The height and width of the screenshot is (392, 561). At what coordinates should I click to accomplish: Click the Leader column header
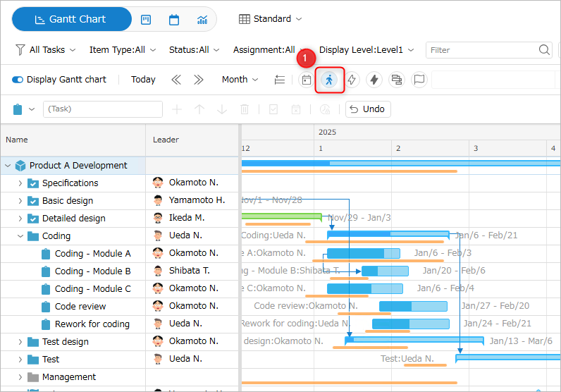pos(192,140)
